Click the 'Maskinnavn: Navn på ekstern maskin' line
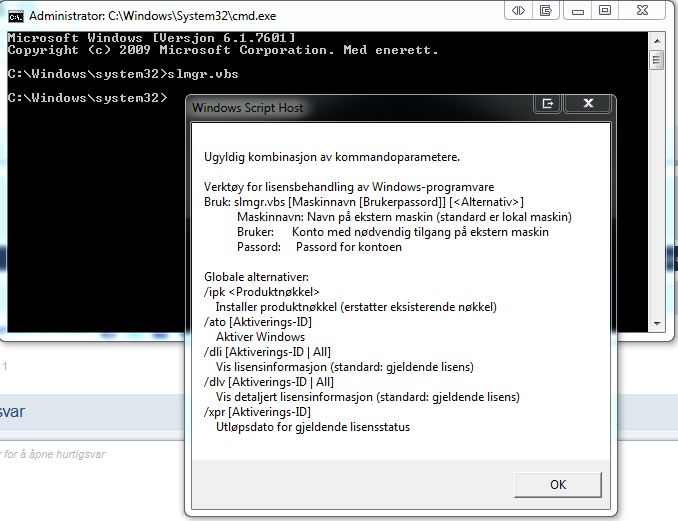678x521 pixels. [x=404, y=217]
